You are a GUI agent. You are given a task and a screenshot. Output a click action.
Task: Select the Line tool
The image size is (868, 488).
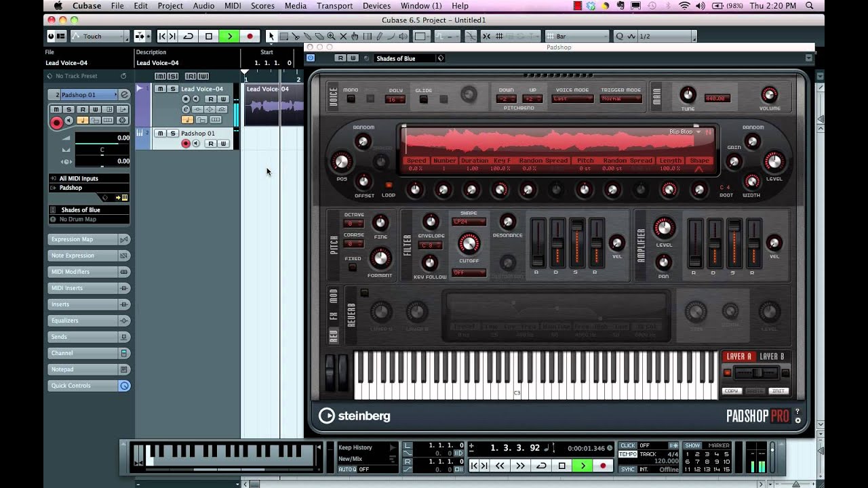(390, 37)
